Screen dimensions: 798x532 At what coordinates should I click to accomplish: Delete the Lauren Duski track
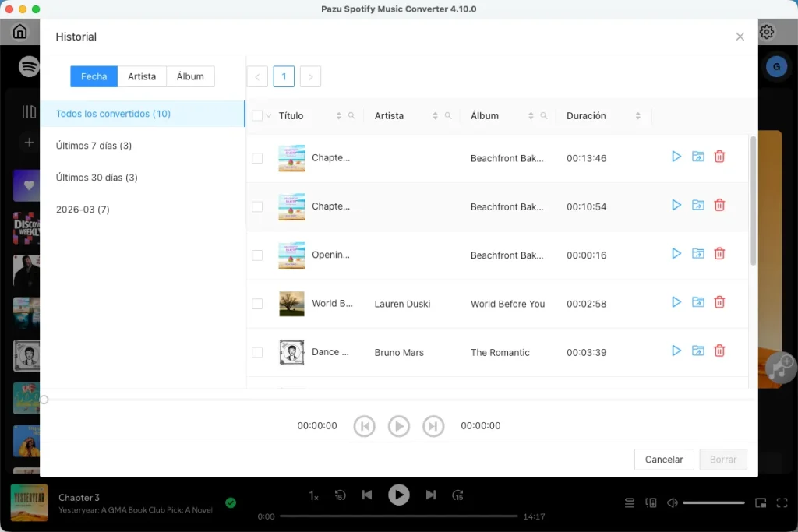tap(719, 302)
